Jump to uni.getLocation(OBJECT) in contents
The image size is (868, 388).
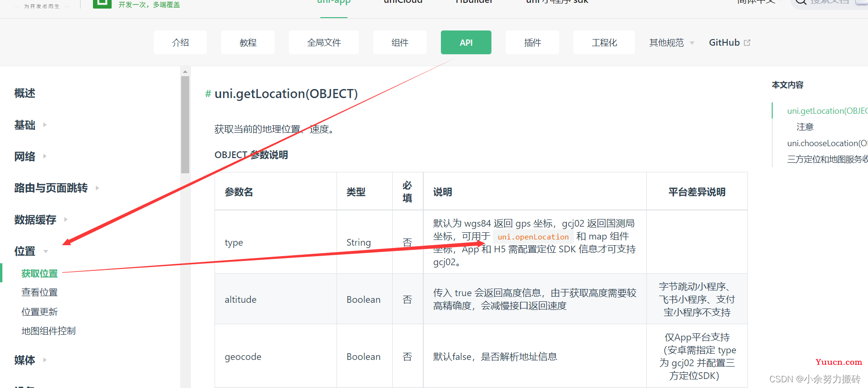827,111
